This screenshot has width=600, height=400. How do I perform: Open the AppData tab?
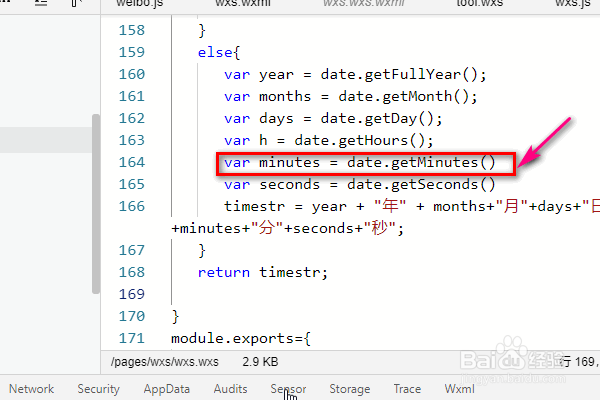[166, 389]
